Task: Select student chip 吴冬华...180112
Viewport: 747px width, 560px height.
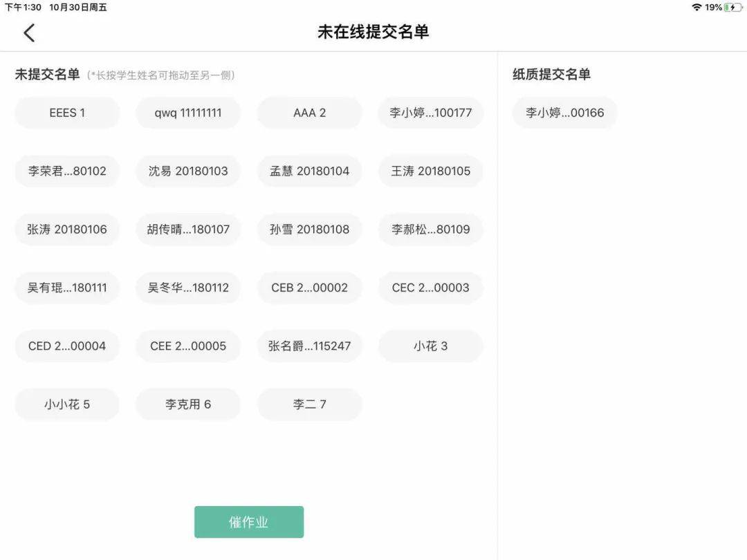Action: [x=188, y=288]
